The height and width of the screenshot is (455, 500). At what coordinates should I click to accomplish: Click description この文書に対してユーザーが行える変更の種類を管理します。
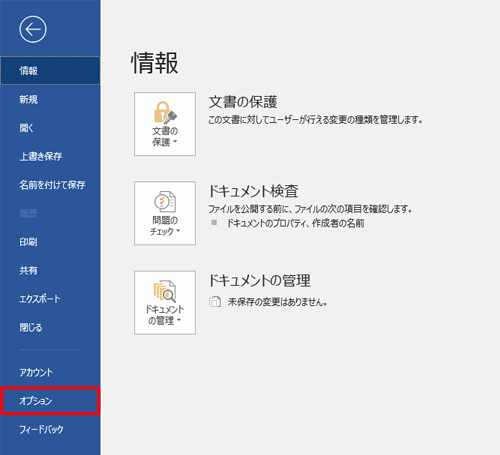tap(315, 120)
